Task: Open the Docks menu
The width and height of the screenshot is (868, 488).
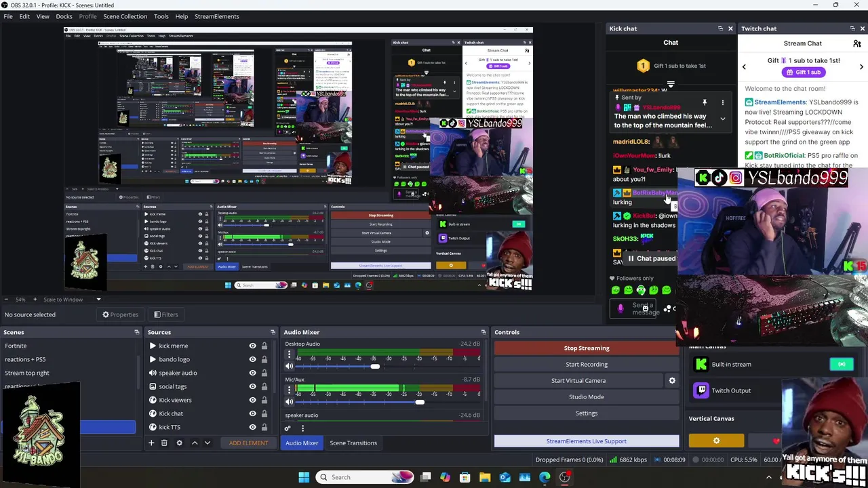Action: (64, 16)
